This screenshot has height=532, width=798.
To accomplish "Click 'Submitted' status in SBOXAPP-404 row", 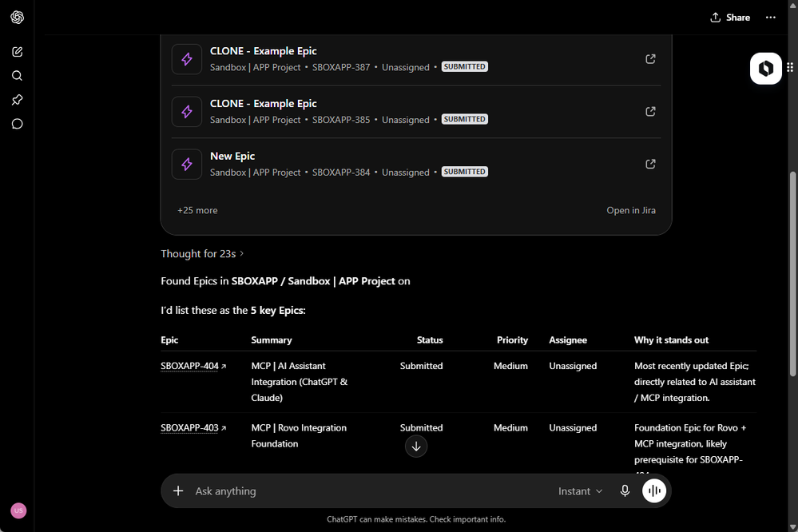I will [421, 366].
